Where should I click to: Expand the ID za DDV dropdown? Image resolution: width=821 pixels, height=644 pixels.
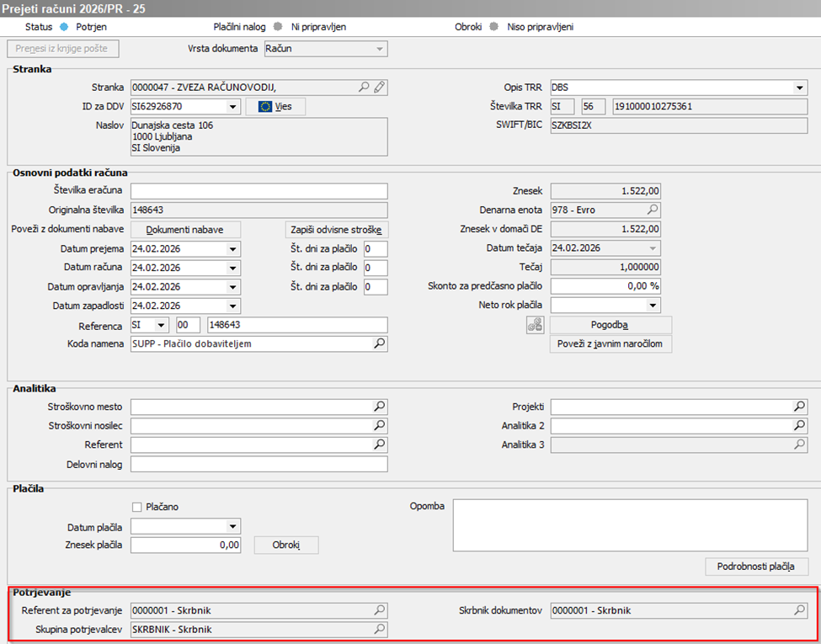[x=233, y=106]
